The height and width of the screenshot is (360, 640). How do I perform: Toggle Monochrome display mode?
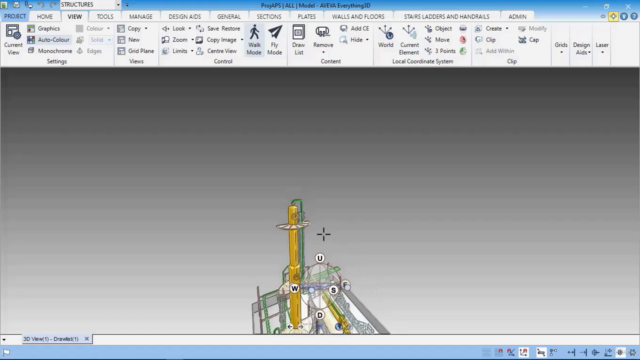tap(49, 51)
